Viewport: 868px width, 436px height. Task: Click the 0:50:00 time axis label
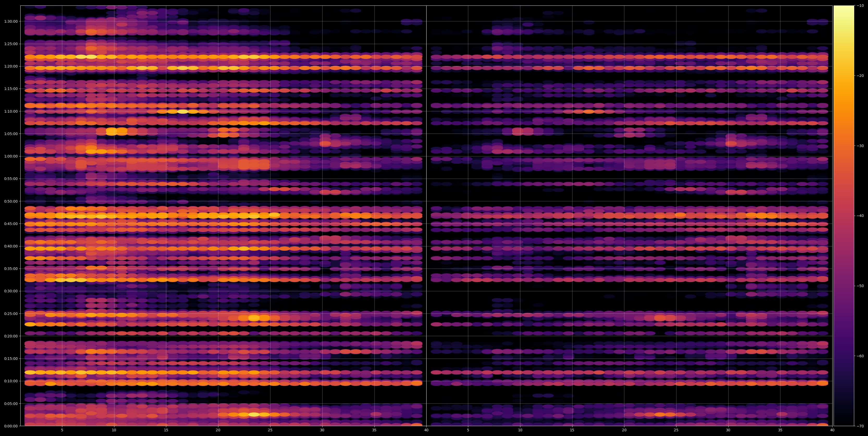[x=11, y=201]
